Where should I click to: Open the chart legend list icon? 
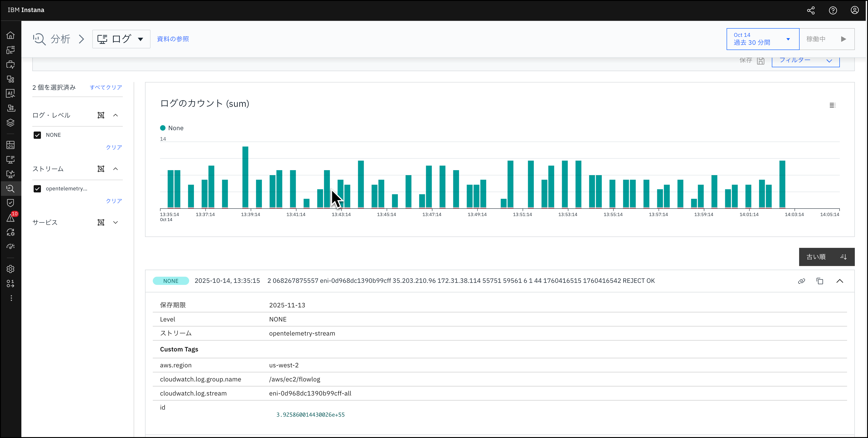pos(832,105)
